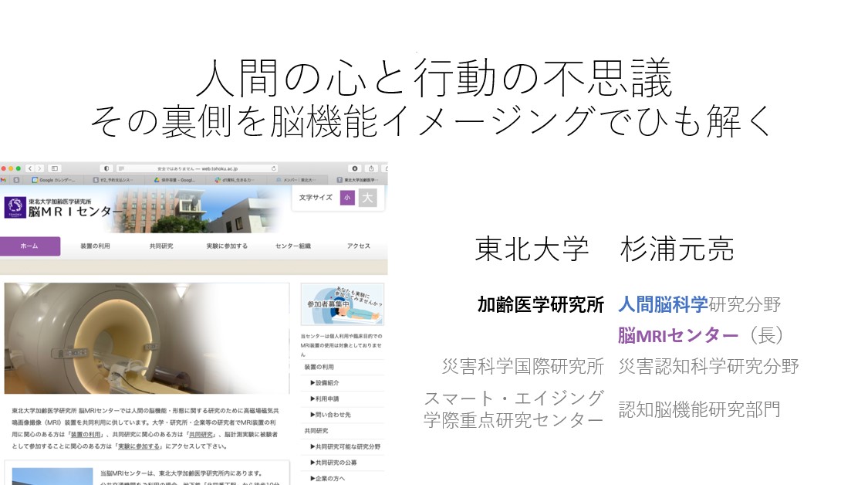Viewport: 868px width, 485px height.
Task: Open the ▶問い合わせ先 sidebar link
Action: (330, 415)
